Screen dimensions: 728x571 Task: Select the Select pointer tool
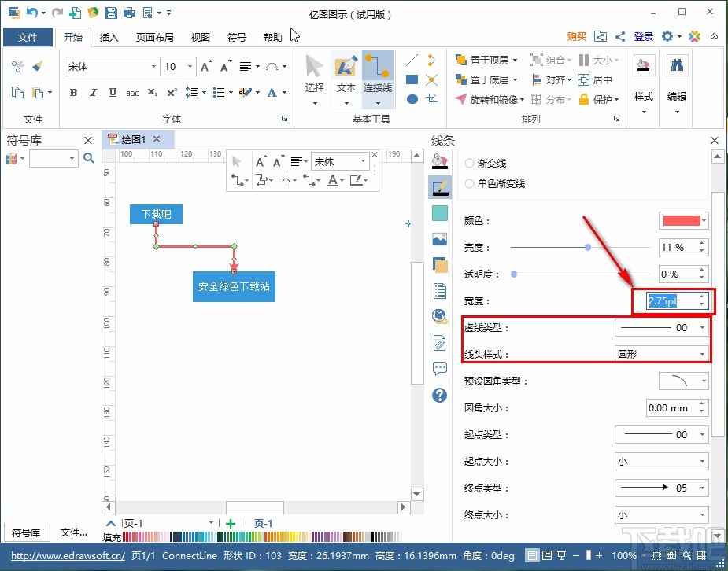click(x=314, y=79)
